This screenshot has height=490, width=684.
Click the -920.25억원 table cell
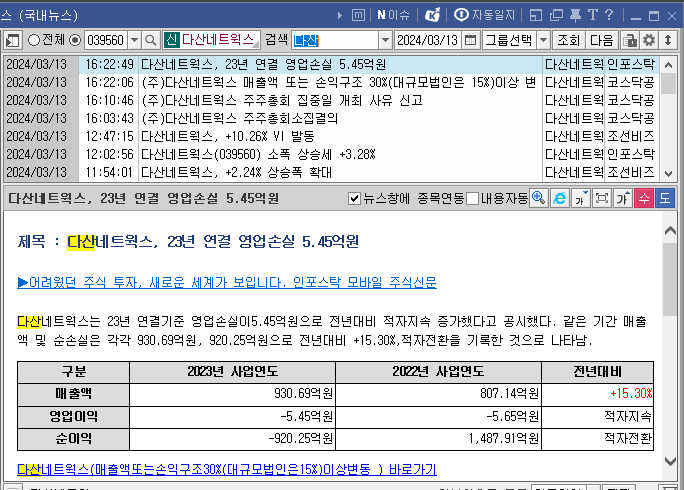click(233, 439)
